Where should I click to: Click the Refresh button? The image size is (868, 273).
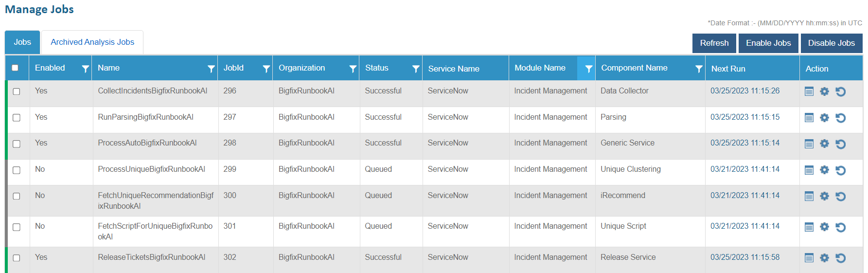pos(714,43)
